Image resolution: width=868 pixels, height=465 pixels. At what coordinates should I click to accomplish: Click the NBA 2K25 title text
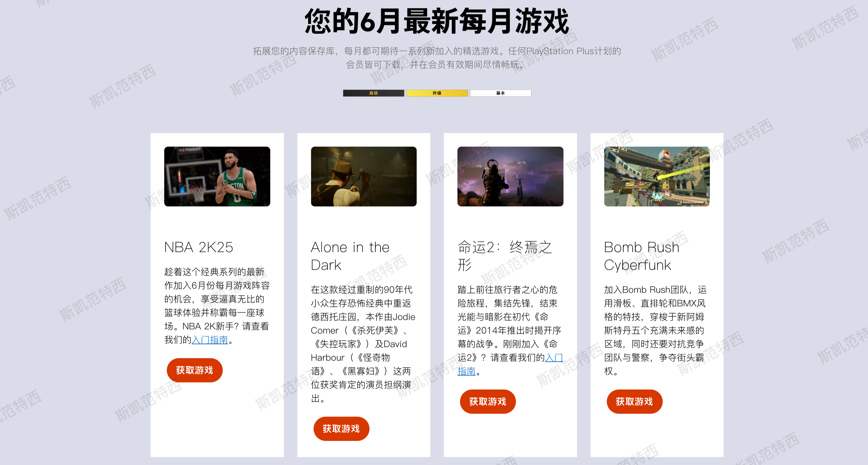pyautogui.click(x=198, y=247)
